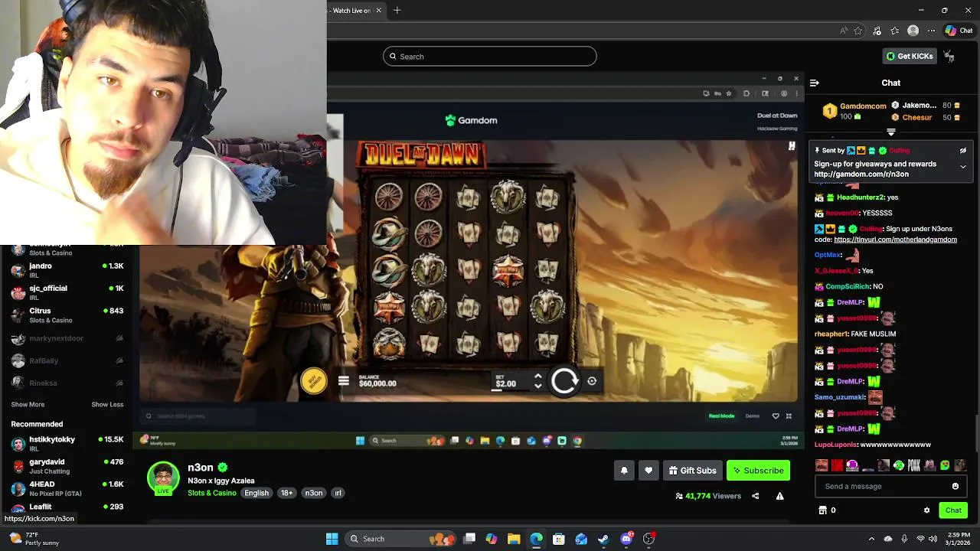Image resolution: width=980 pixels, height=551 pixels.
Task: Select the n3on tag
Action: tap(314, 493)
